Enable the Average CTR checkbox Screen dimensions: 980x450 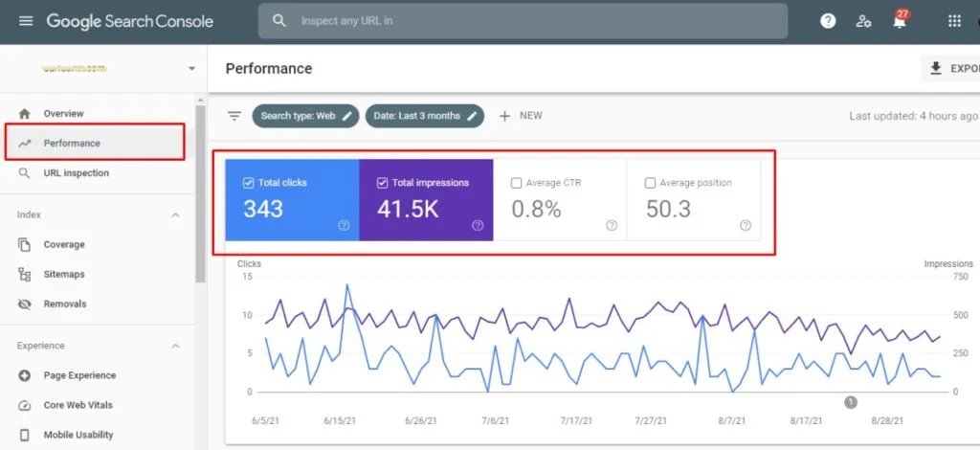coord(516,183)
